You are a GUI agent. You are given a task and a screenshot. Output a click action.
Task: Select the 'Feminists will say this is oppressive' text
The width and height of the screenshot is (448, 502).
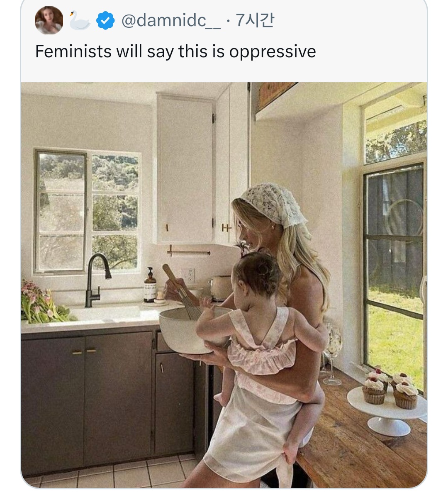click(175, 51)
